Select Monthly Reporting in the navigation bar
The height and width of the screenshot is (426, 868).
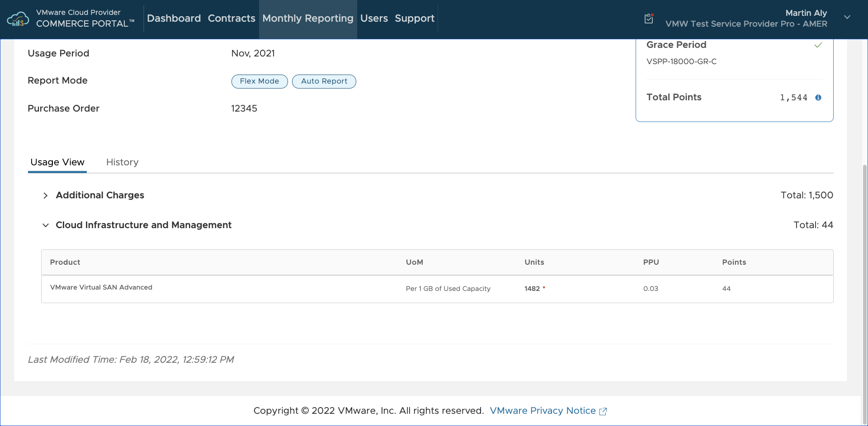point(307,19)
